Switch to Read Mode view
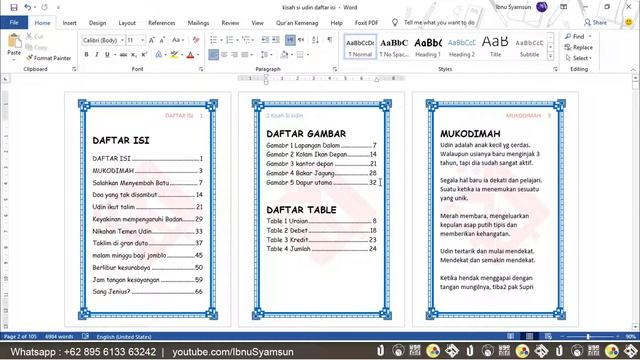The image size is (640, 360). 511,336
